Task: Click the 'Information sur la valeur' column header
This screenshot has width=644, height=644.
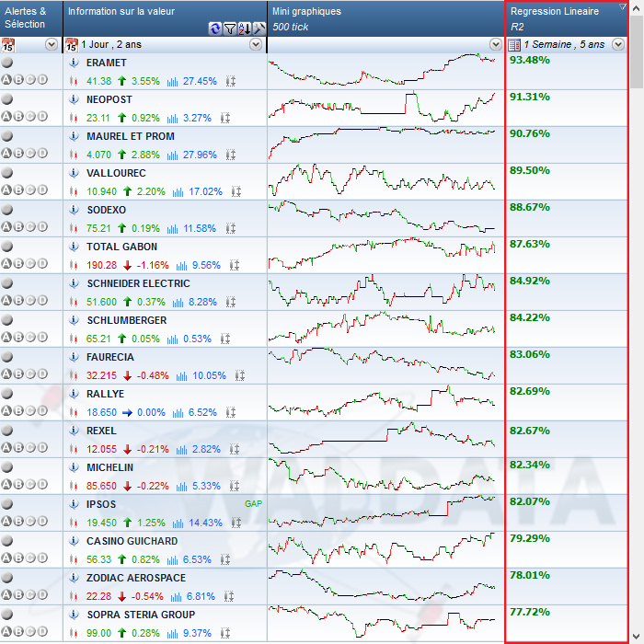Action: click(x=165, y=18)
